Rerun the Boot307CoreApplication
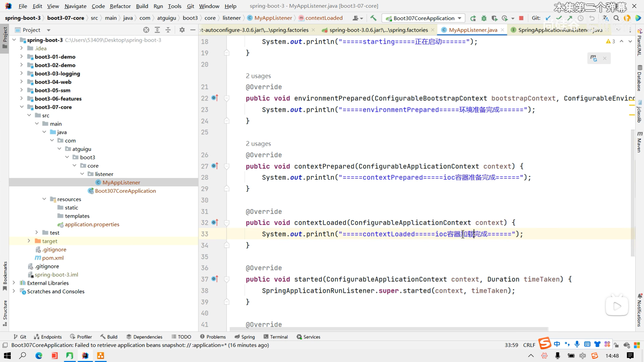Image resolution: width=644 pixels, height=362 pixels. [473, 18]
